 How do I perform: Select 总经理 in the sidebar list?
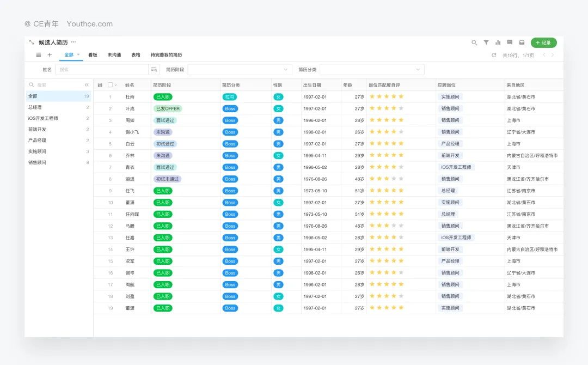tap(58, 107)
